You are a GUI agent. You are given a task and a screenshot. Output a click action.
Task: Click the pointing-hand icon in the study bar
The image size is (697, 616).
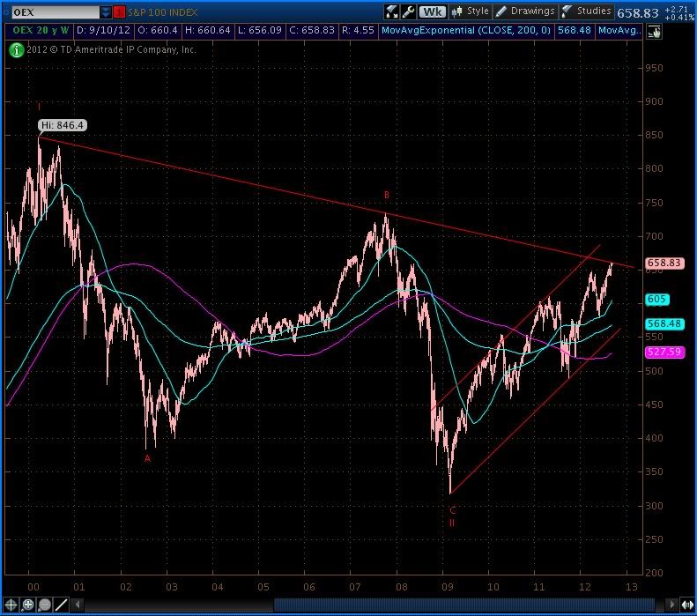(x=653, y=31)
